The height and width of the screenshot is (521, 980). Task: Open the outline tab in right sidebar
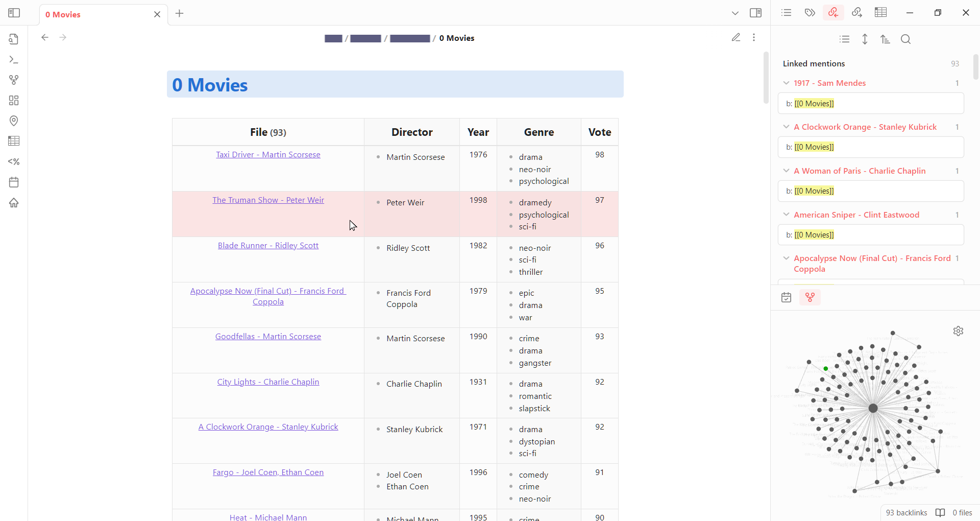pos(786,13)
